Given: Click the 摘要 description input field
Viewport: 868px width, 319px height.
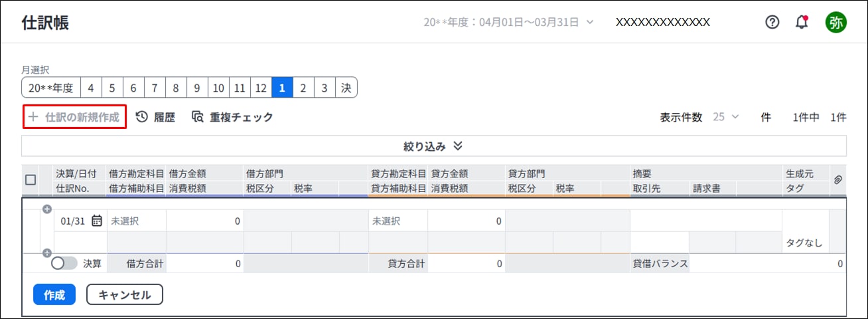Looking at the screenshot, I should [x=705, y=221].
